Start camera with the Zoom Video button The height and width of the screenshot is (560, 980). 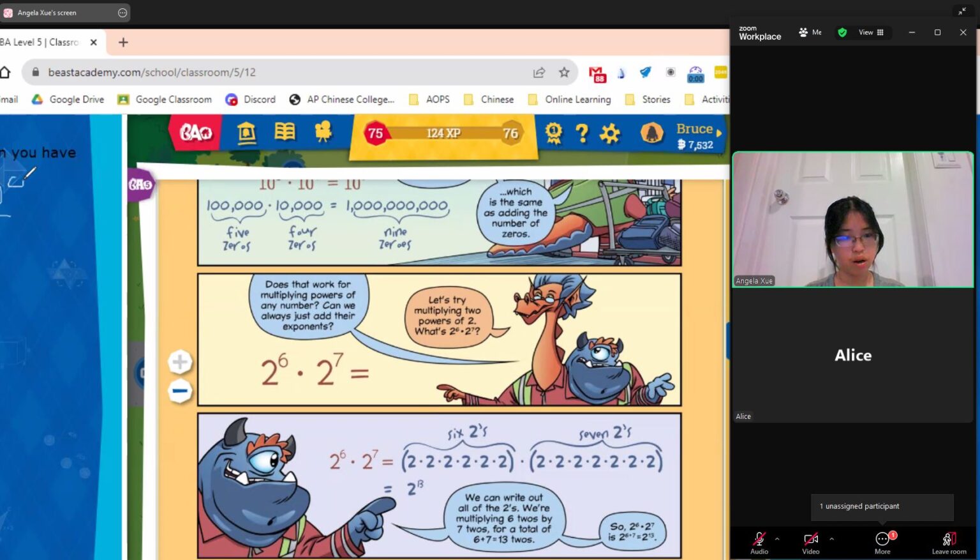tap(811, 543)
